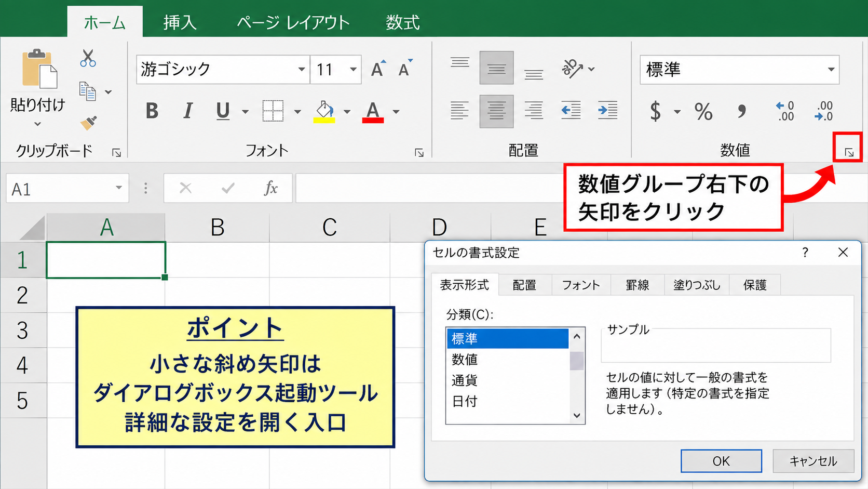Click the Paste (貼り付け) clipboard icon

point(39,68)
